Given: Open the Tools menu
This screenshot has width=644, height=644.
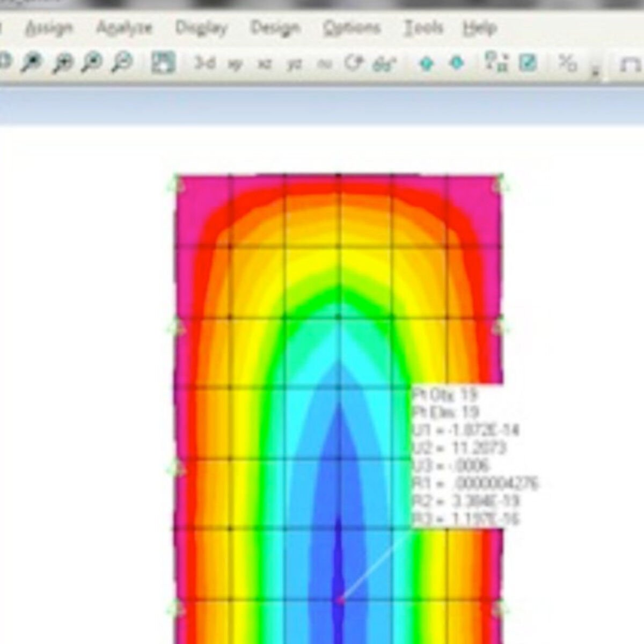Looking at the screenshot, I should point(423,27).
